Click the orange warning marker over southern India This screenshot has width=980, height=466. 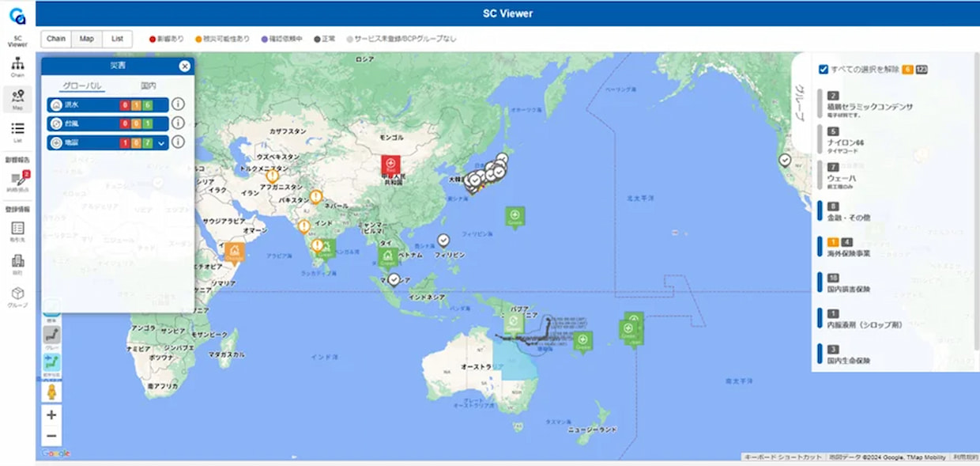pos(317,246)
